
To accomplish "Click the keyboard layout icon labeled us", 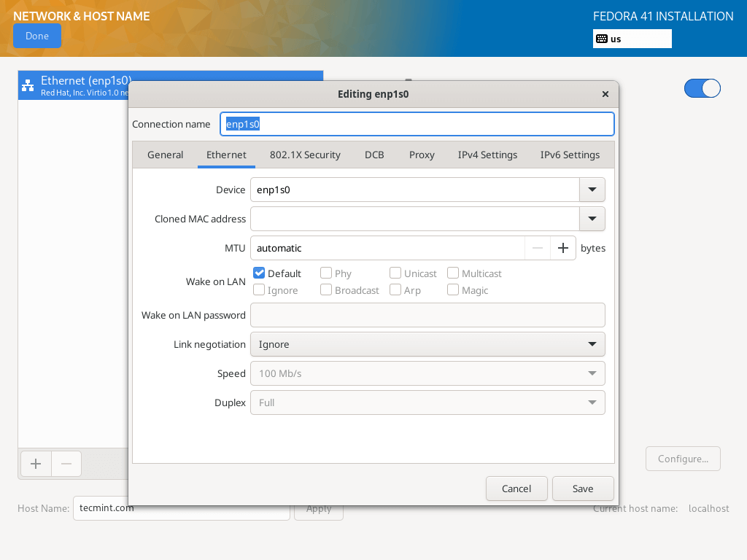I will click(x=602, y=39).
